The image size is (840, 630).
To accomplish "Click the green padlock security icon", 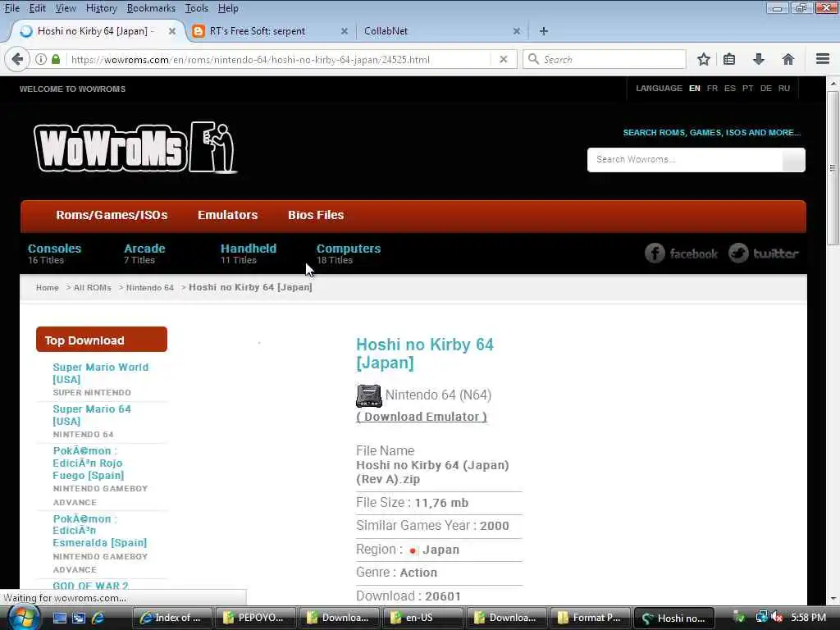I will pos(56,59).
